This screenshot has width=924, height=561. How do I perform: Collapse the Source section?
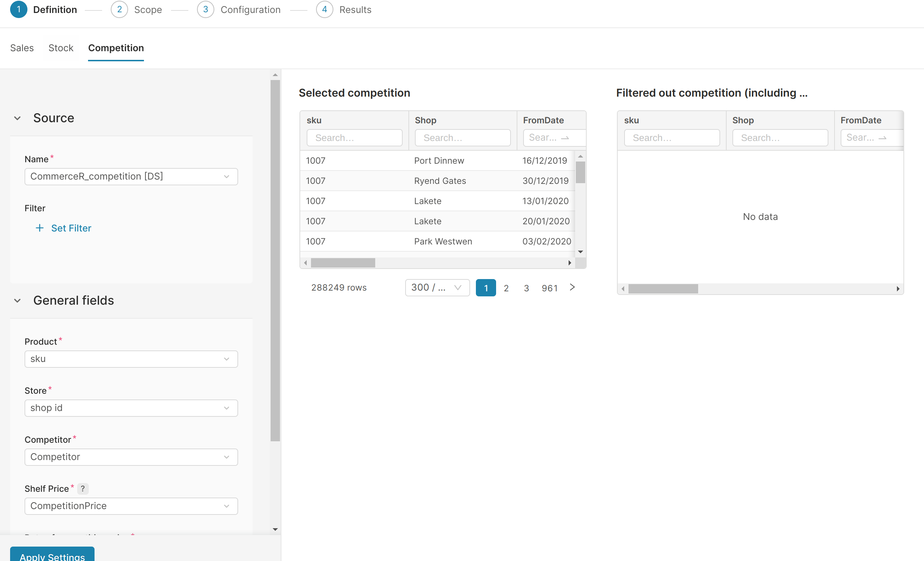tap(17, 118)
